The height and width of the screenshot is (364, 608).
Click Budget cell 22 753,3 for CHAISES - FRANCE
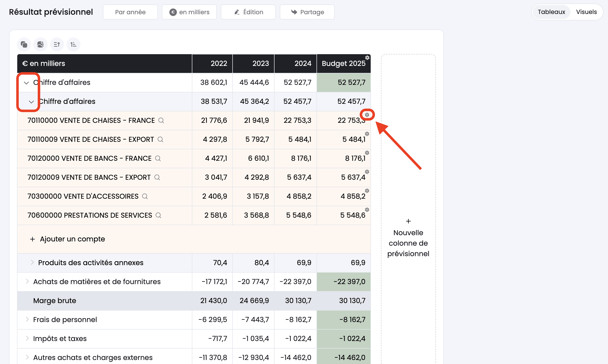tap(344, 120)
